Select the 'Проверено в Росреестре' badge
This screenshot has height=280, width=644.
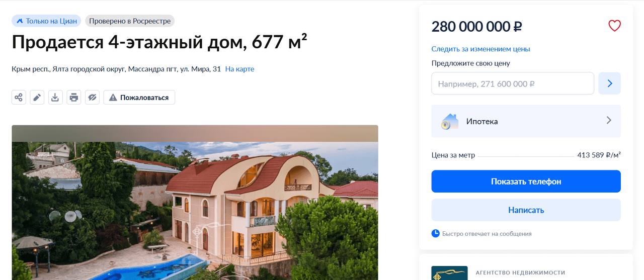pyautogui.click(x=130, y=21)
